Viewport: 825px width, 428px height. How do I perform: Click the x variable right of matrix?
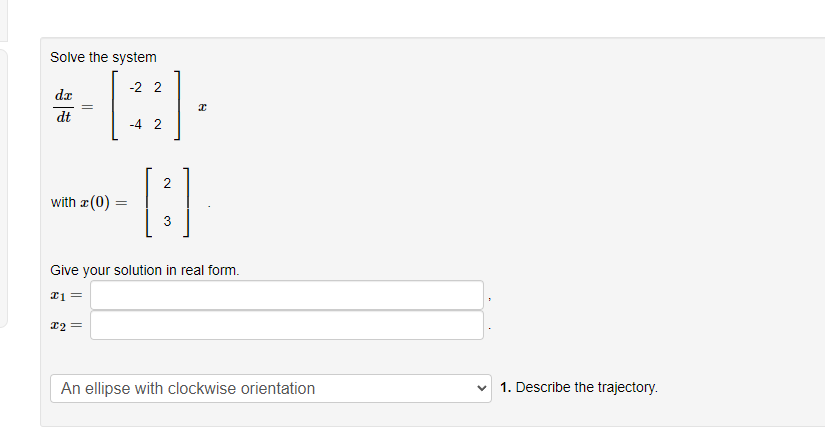click(x=203, y=106)
